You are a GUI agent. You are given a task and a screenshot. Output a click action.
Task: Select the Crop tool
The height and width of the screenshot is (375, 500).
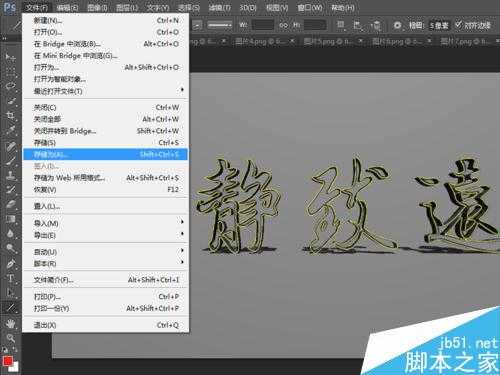coord(10,115)
